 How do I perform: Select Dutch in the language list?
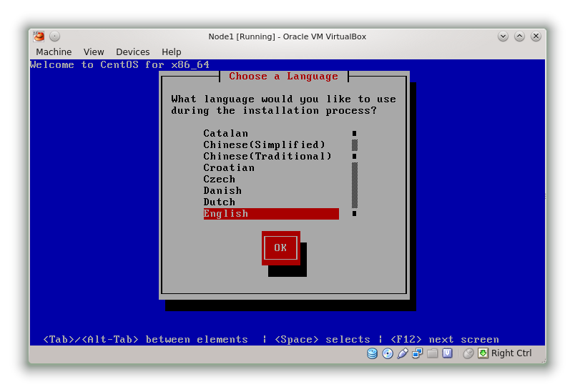coord(271,202)
